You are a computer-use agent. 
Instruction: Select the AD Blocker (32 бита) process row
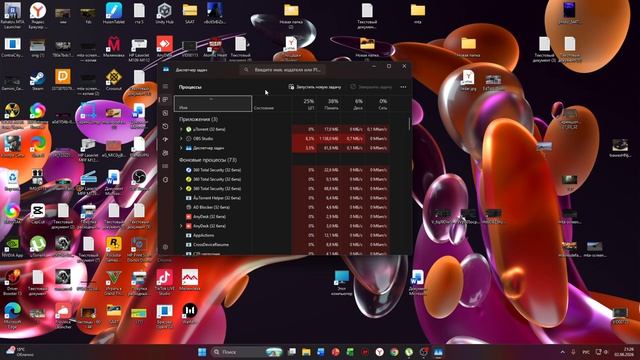click(x=282, y=207)
